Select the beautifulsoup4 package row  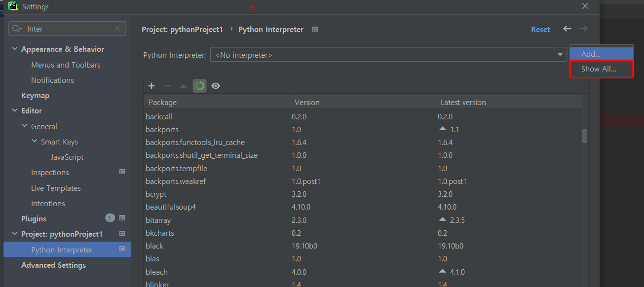pyautogui.click(x=363, y=207)
